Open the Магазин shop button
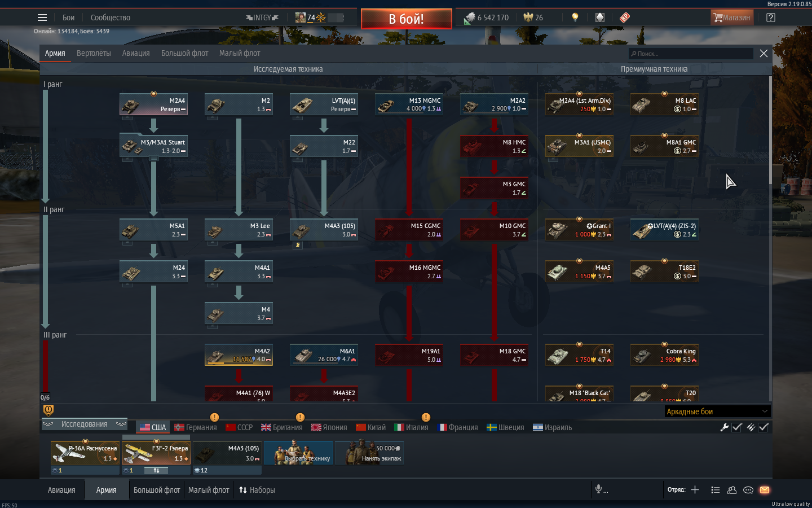 coord(732,17)
